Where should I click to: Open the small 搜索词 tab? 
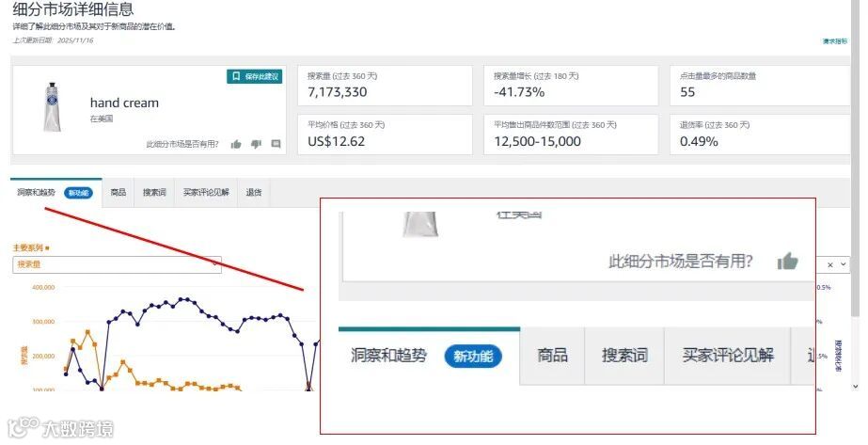[154, 193]
